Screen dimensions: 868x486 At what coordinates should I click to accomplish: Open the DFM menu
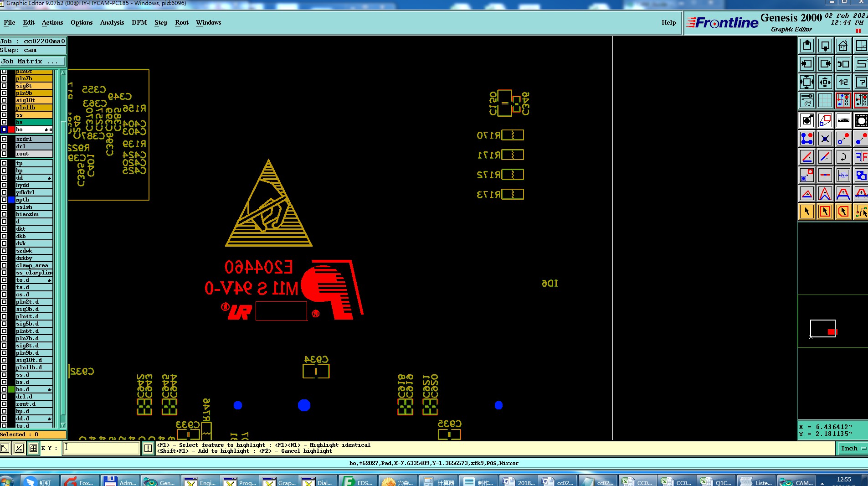139,22
